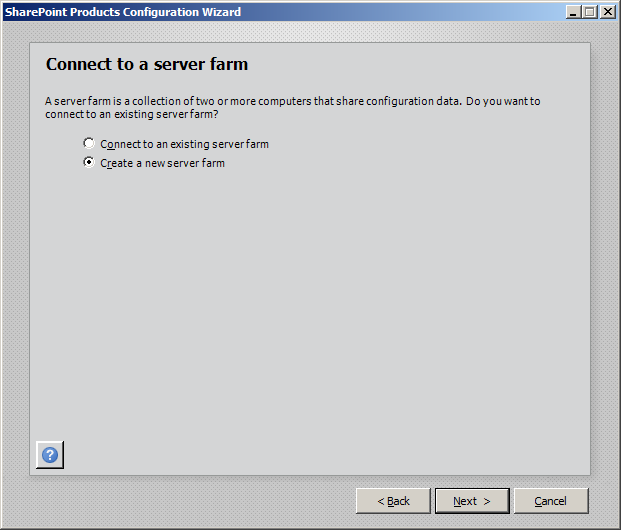Click the 'Connect to a server farm' heading
This screenshot has width=621, height=530.
click(x=147, y=64)
